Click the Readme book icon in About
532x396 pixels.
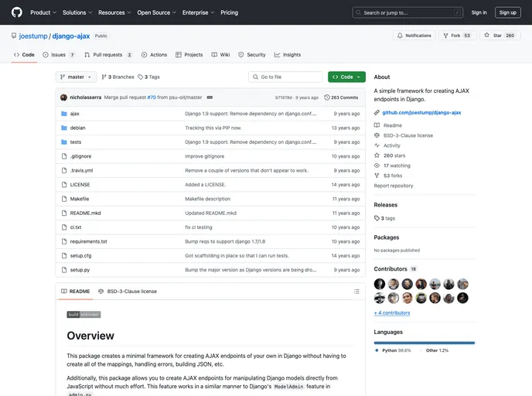tap(377, 125)
